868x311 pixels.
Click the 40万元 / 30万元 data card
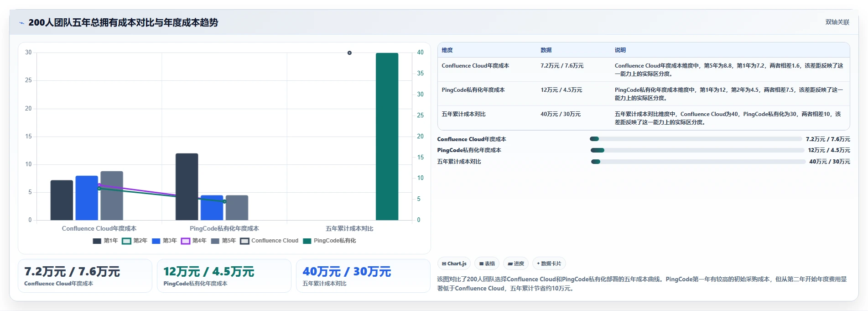tap(363, 276)
